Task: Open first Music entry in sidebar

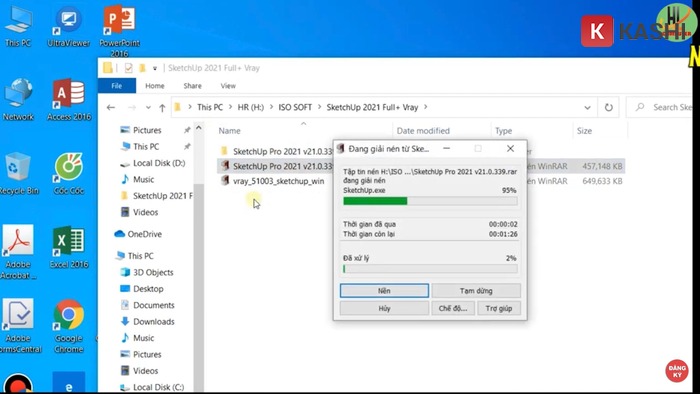Action: 143,179
